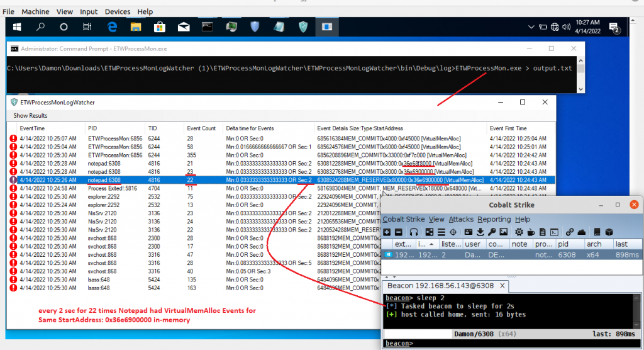The height and width of the screenshot is (350, 644).
Task: Open the Attacks menu in Cobalt Strike
Action: (461, 219)
